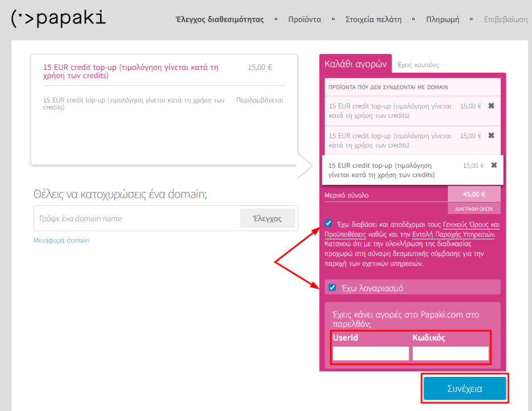Go to the Στοιχεία πελάτη step

(373, 20)
